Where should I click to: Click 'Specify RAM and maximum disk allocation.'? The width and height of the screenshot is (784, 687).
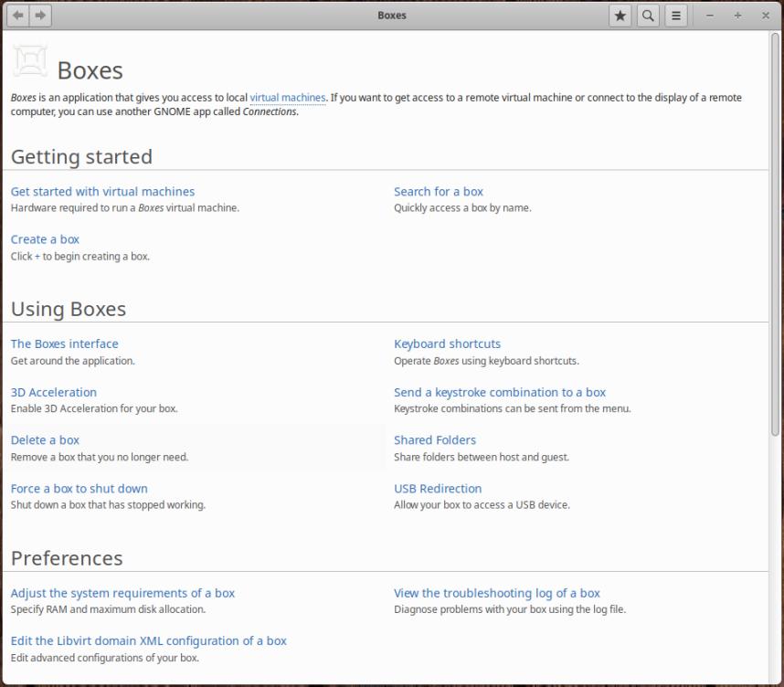[x=108, y=609]
